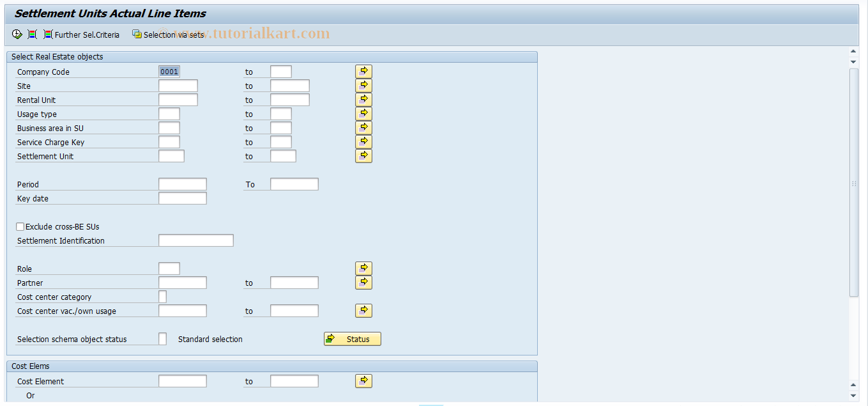The image size is (868, 406).
Task: Open multiple selection for Cost Element
Action: (363, 381)
